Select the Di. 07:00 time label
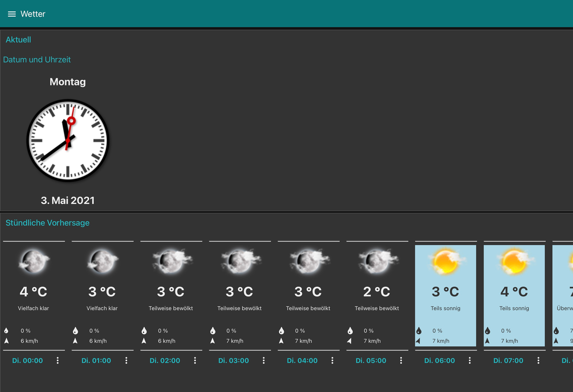Viewport: 573px width, 392px height. coord(509,360)
